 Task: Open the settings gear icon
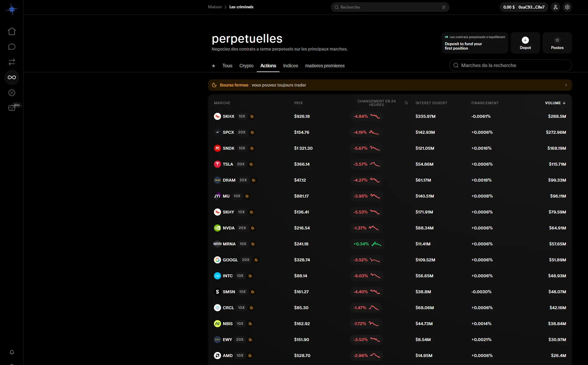[x=567, y=7]
